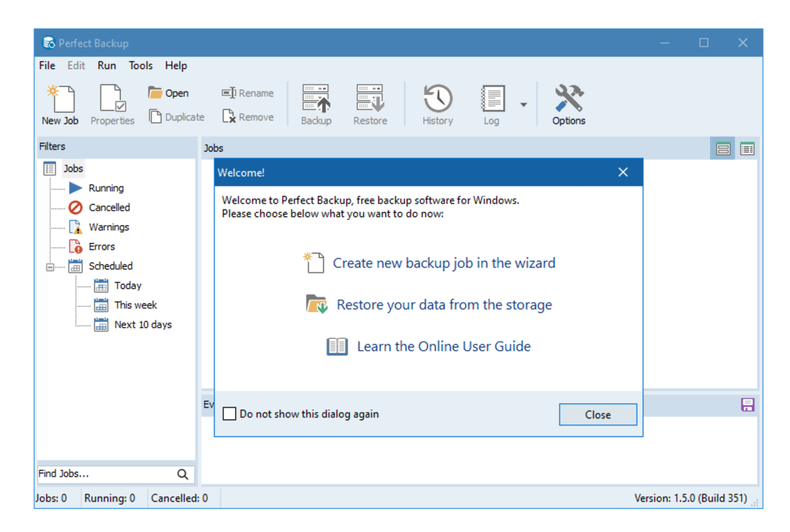Screen dimensions: 790x532
Task: Open Learn the Online User Guide link
Action: pyautogui.click(x=443, y=347)
